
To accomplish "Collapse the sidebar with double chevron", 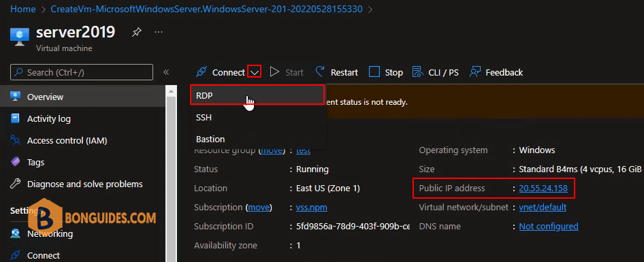I will (166, 72).
